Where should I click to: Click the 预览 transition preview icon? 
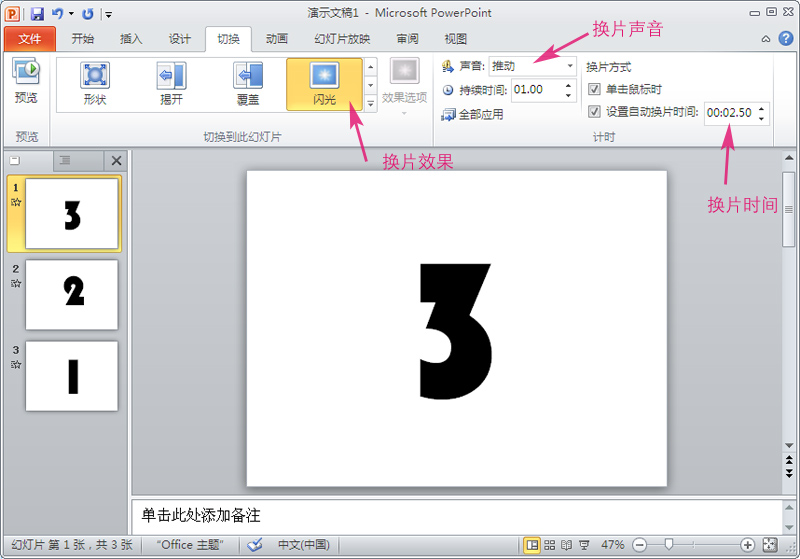26,82
